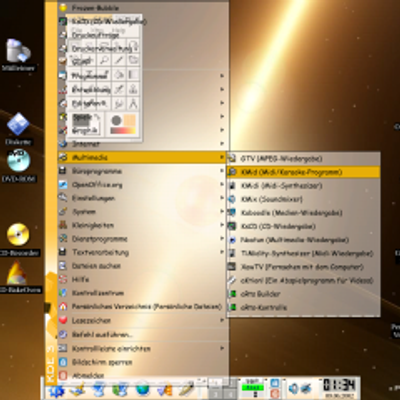The image size is (400, 400).
Task: Open Kontrollzentrum via its icon
Action: (63, 293)
